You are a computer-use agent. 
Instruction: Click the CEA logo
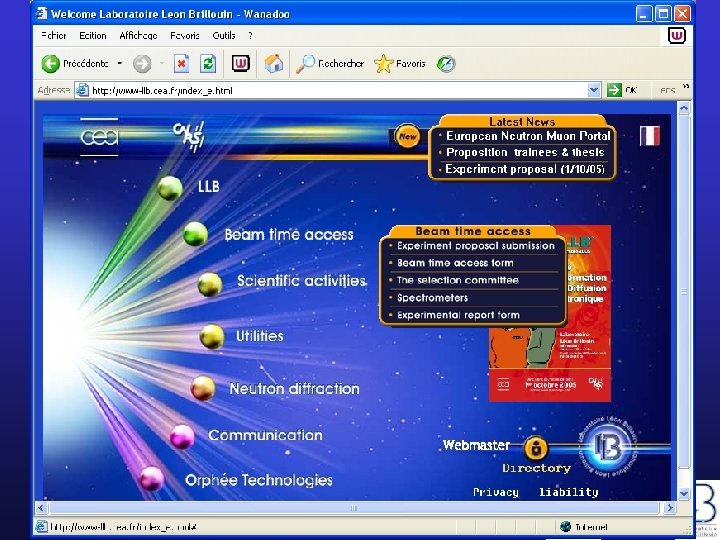coord(99,137)
